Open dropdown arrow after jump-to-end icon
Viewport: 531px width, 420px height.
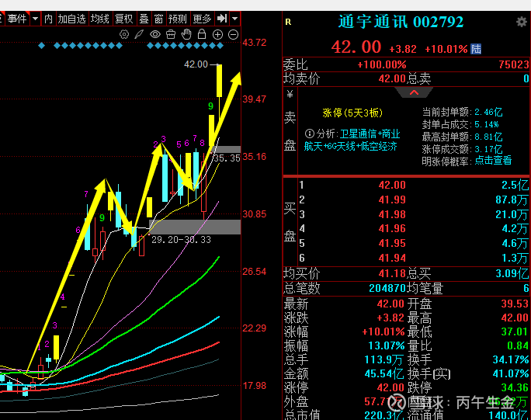coord(235,19)
